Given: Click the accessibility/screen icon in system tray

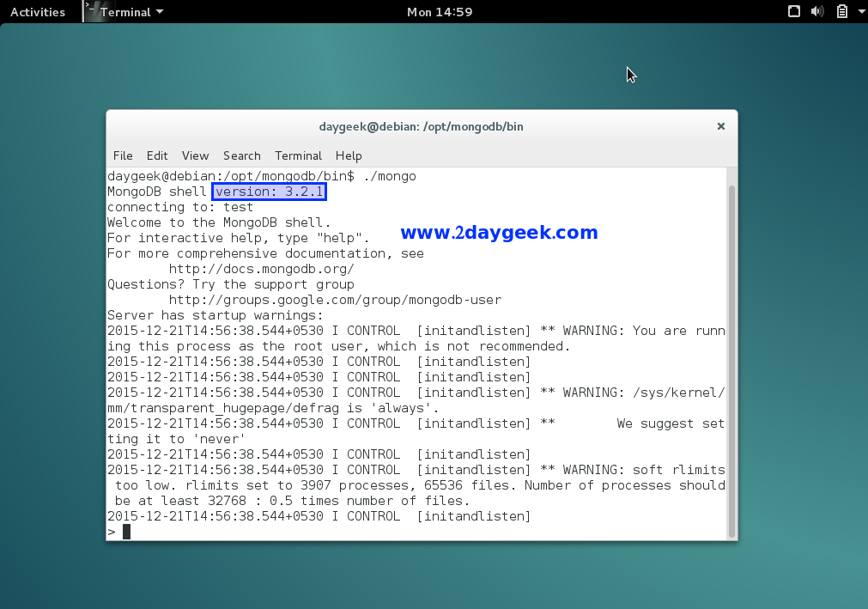Looking at the screenshot, I should tap(794, 11).
